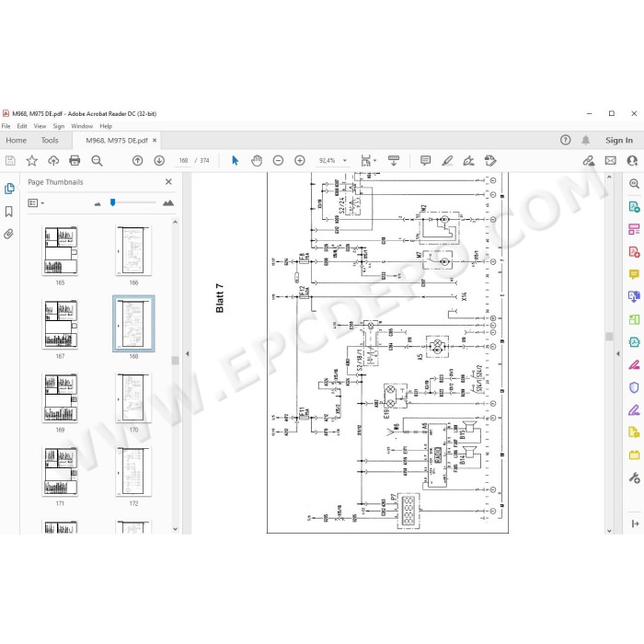Collapse the left navigation pane arrow

[x=188, y=353]
